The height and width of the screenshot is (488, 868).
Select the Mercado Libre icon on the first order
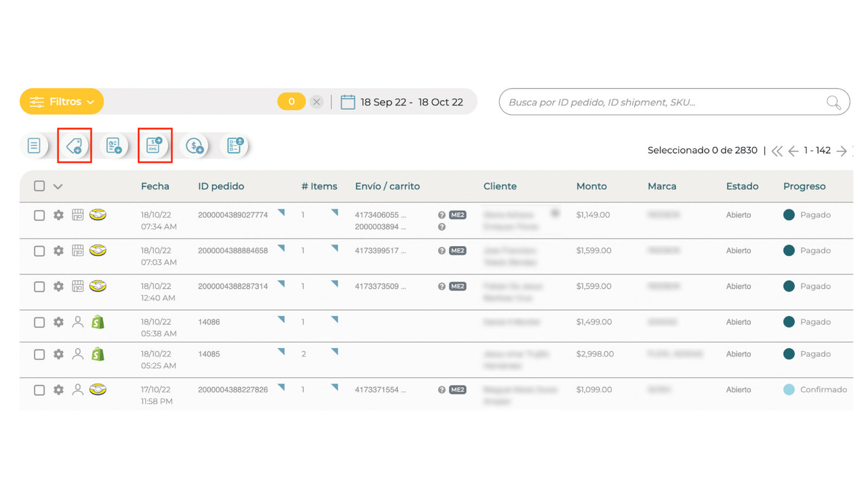(98, 214)
